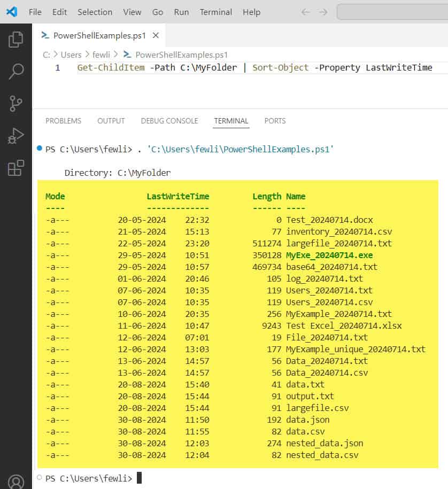448x489 pixels.
Task: Switch to the PROBLEMS panel tab
Action: [63, 121]
